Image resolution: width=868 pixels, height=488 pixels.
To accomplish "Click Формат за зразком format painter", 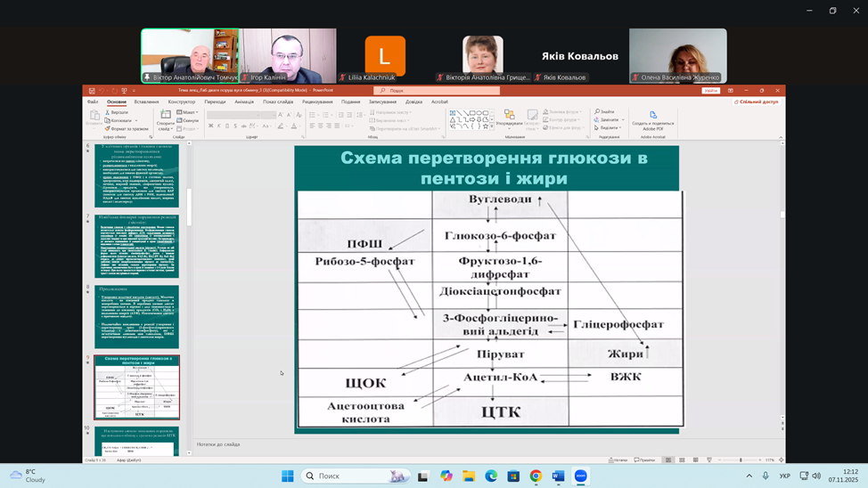I will click(x=127, y=129).
